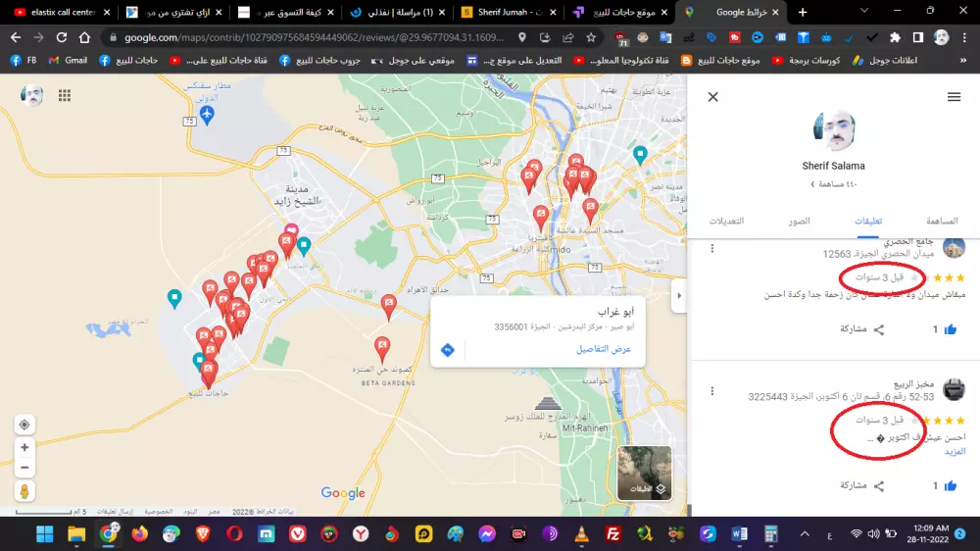This screenshot has height=551, width=980.
Task: Switch to المساهمة tab
Action: (942, 221)
